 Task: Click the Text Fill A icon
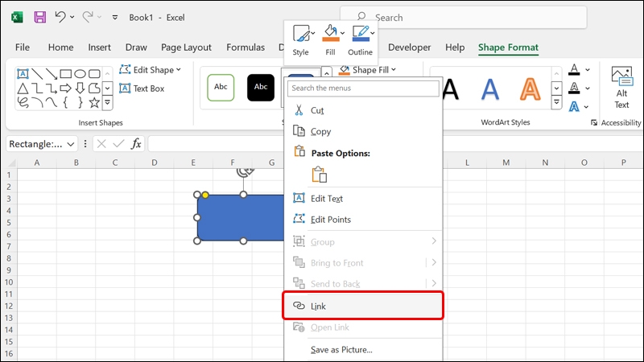(x=574, y=70)
